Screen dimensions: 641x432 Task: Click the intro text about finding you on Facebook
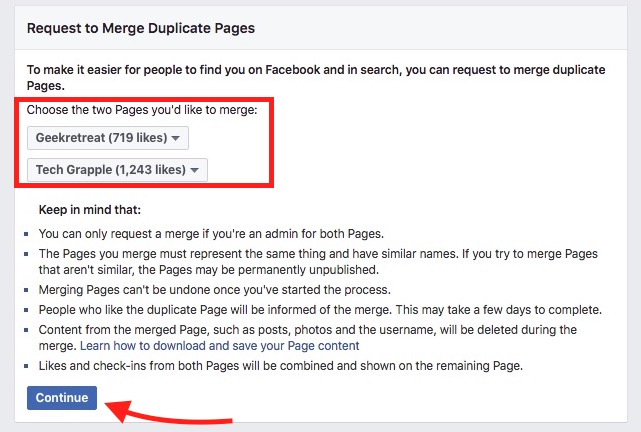pos(316,78)
